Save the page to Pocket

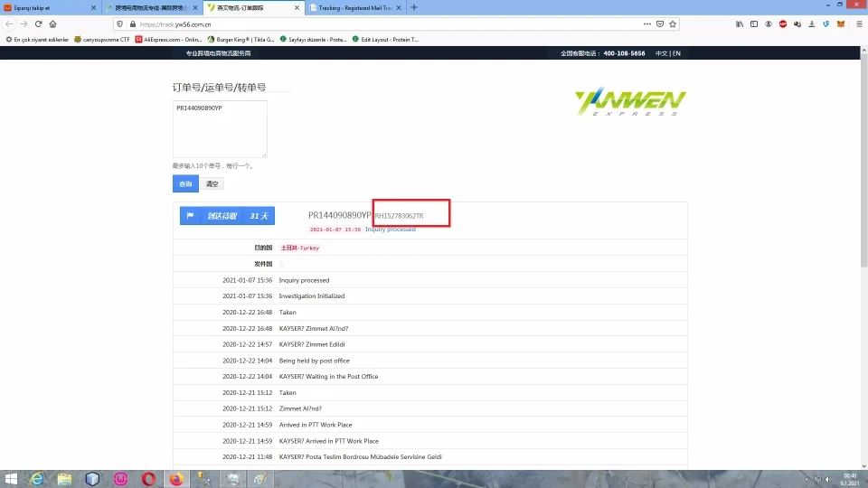[660, 23]
